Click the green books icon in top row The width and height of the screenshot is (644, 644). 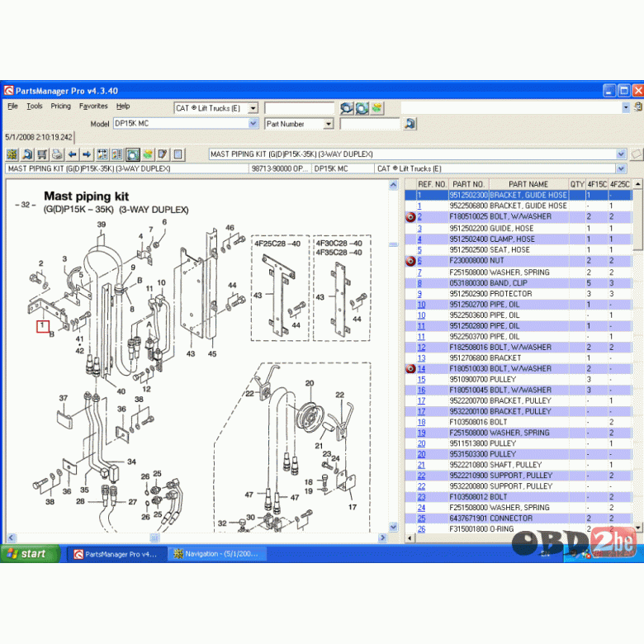tap(377, 108)
